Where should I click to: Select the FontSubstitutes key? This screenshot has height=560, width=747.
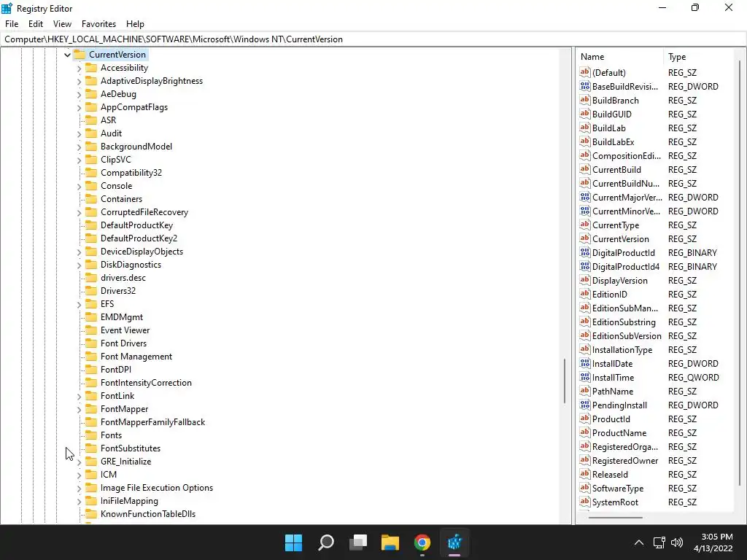click(x=130, y=448)
